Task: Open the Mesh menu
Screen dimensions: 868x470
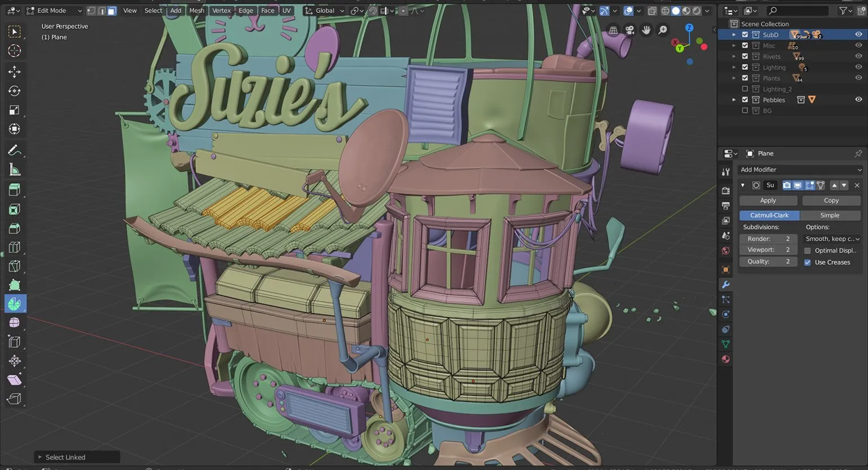Action: coord(197,11)
